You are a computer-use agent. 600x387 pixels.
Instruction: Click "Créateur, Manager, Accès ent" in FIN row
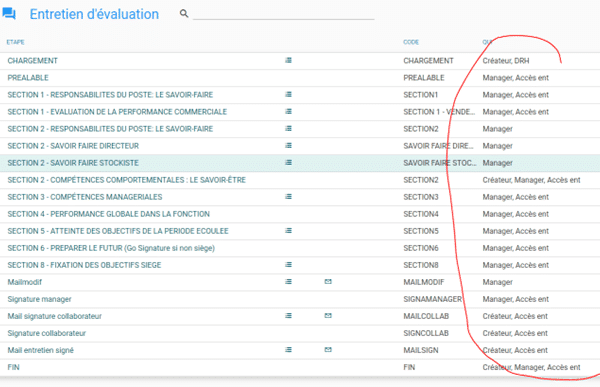532,367
